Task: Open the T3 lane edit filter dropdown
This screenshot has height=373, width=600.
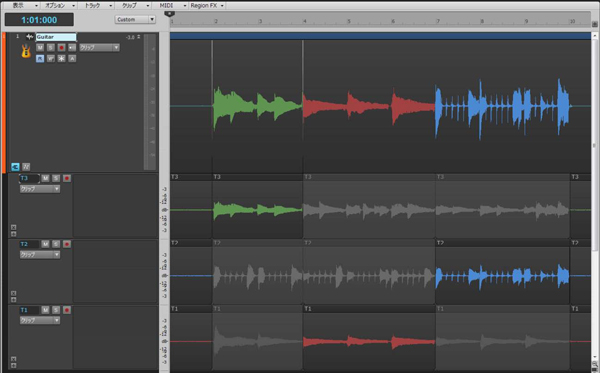Action: pos(40,189)
